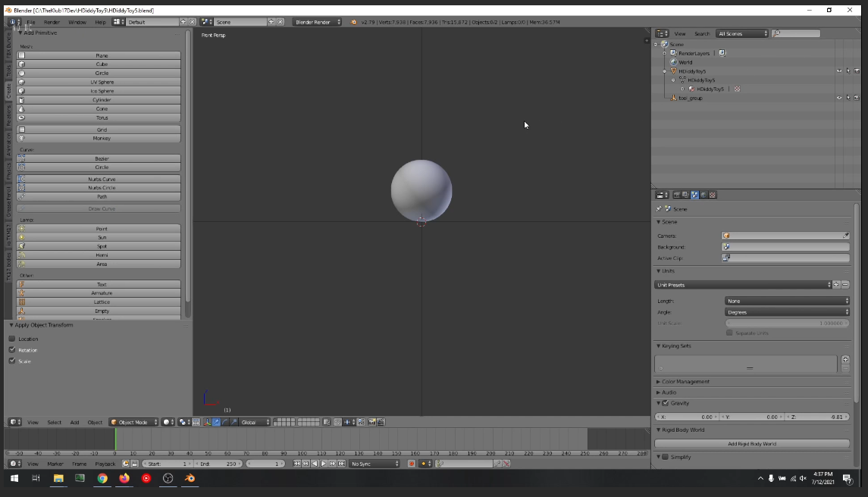
Task: Open the timeline Marker menu
Action: coord(55,464)
